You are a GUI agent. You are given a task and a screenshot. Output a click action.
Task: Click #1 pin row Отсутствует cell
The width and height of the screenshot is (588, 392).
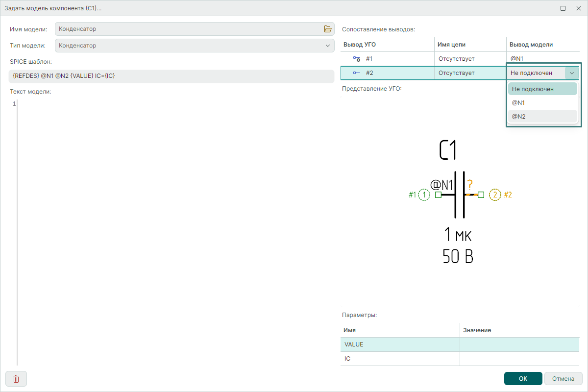(x=470, y=59)
